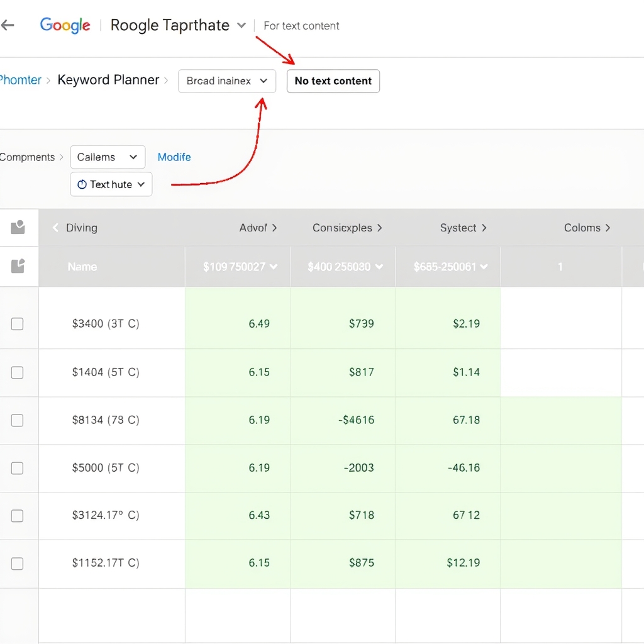Open the Brcad inainex dropdown
The image size is (644, 644).
coord(226,81)
